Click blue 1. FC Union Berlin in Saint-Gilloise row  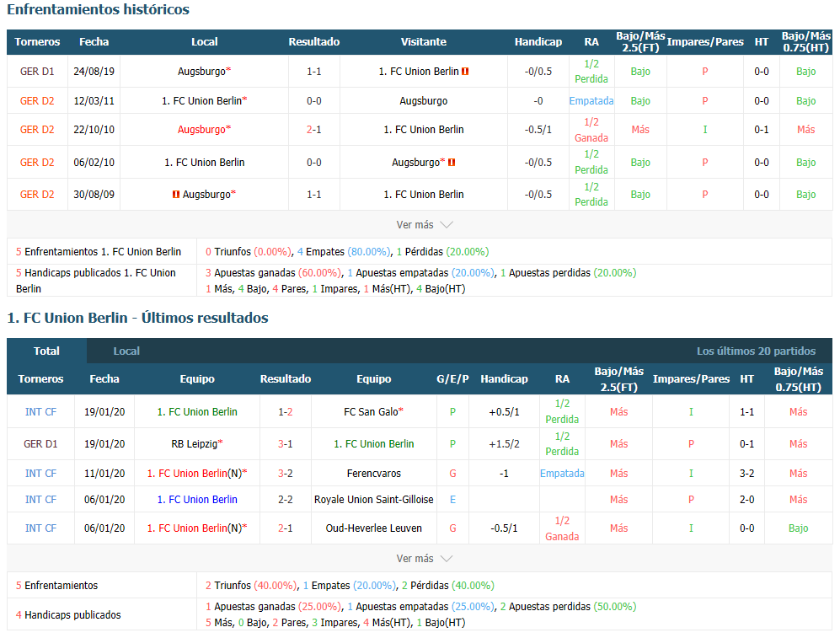[197, 500]
